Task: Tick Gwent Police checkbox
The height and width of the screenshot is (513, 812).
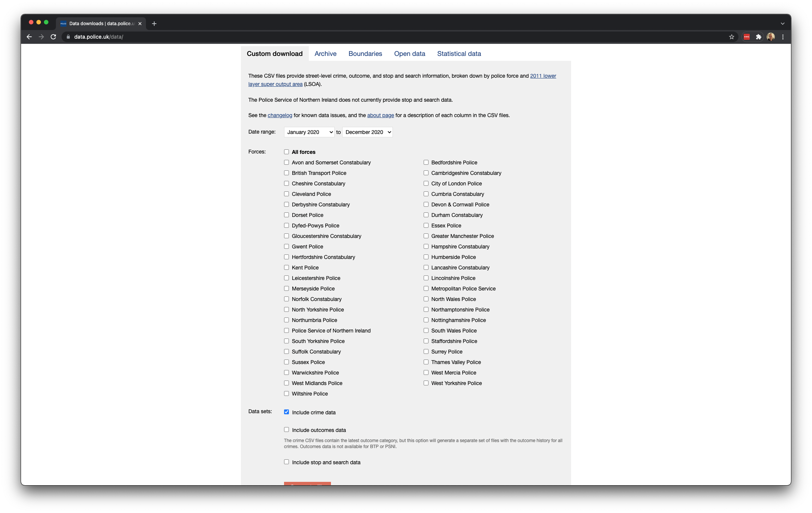Action: point(286,247)
